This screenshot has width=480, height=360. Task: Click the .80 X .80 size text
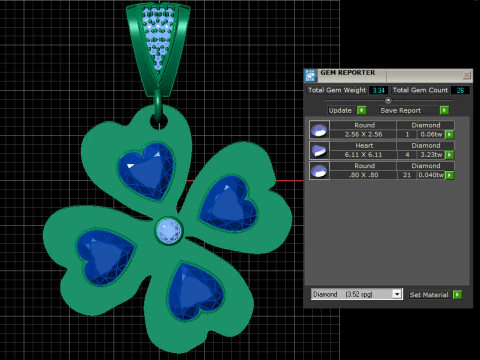(x=363, y=175)
